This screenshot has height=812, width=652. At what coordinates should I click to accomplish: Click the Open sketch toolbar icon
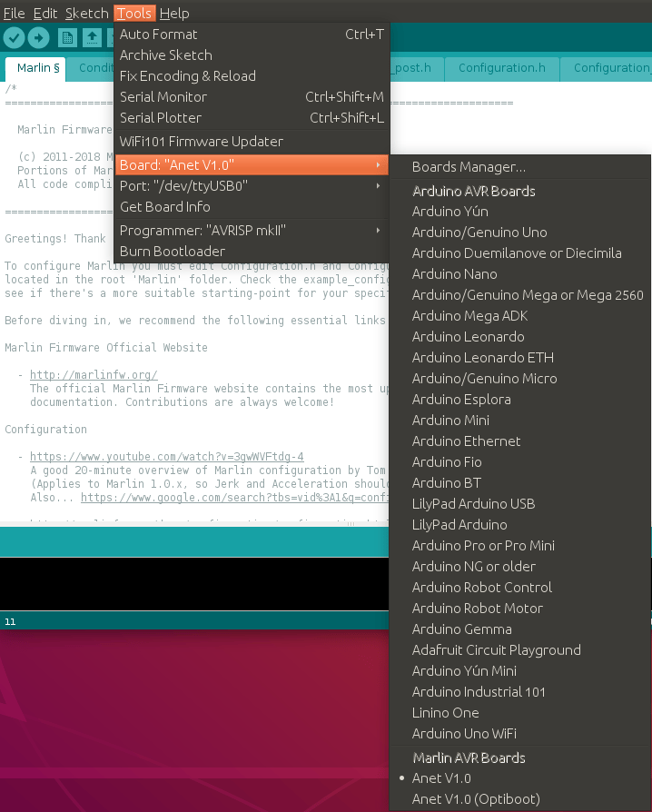click(93, 38)
